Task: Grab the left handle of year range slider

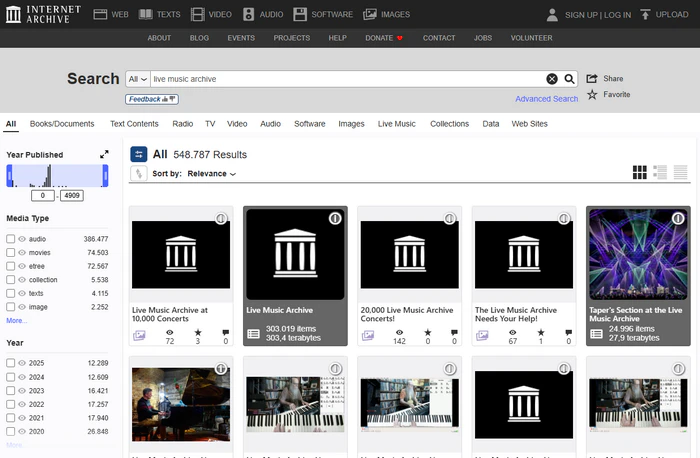Action: (x=9, y=175)
